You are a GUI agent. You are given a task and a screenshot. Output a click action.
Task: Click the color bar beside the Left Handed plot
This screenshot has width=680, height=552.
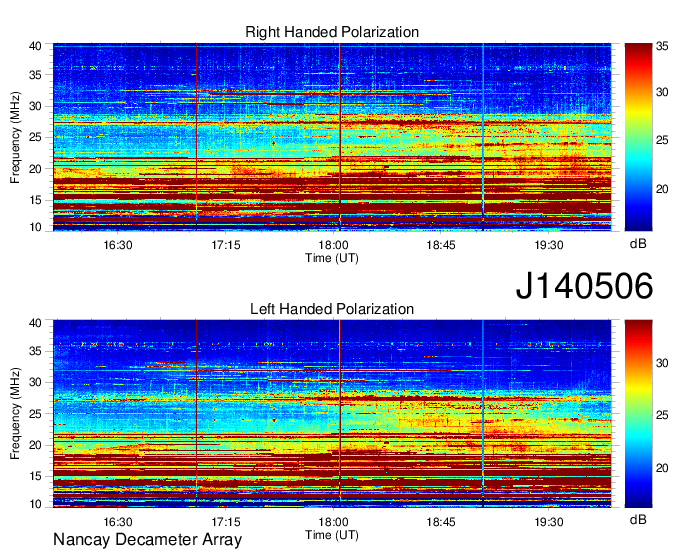tap(638, 414)
